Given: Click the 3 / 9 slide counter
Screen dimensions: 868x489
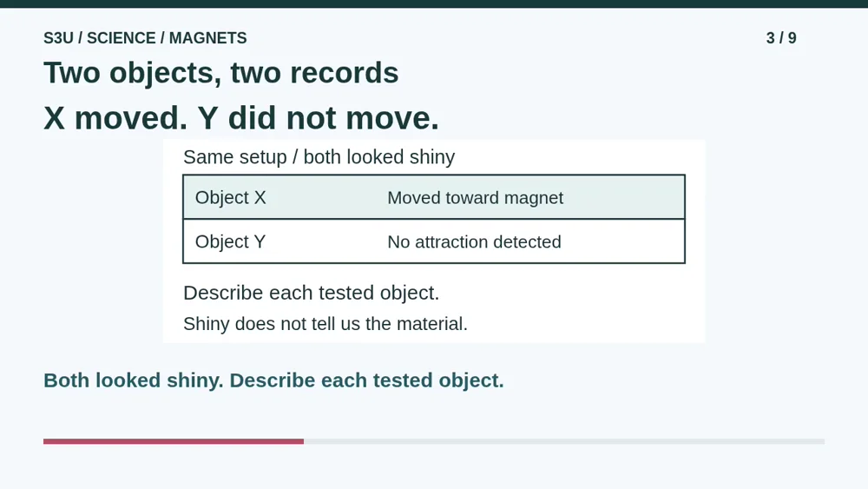Looking at the screenshot, I should 781,38.
